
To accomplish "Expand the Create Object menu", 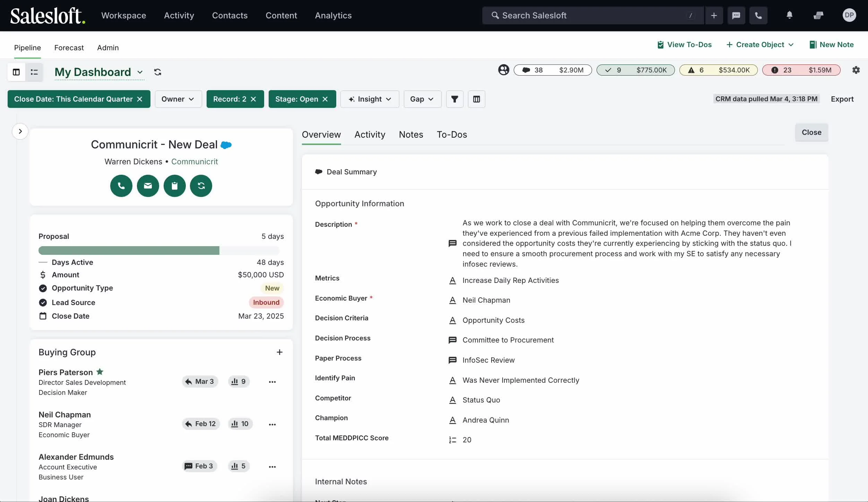I will click(760, 45).
